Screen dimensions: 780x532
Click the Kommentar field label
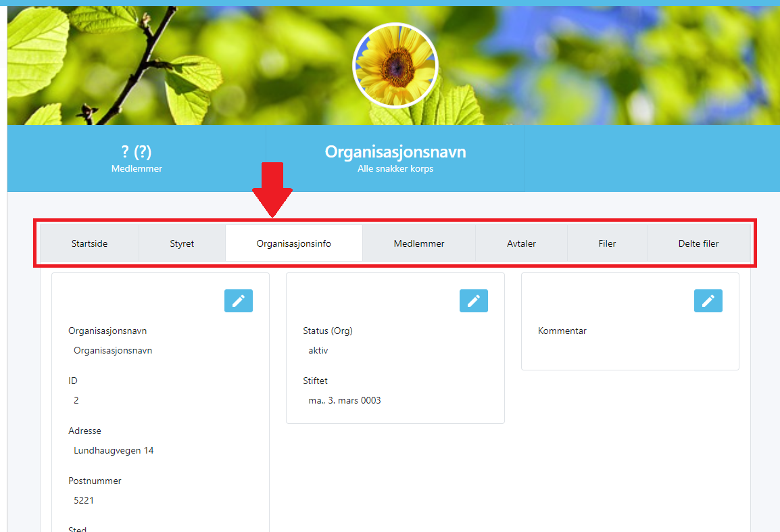pyautogui.click(x=562, y=331)
